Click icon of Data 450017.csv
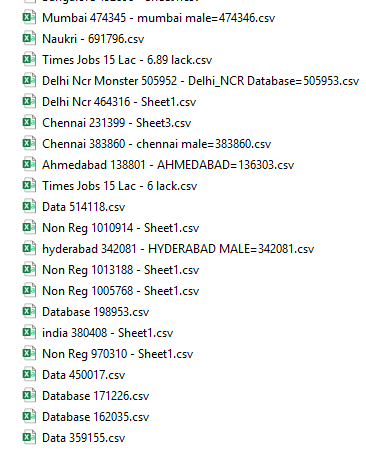The height and width of the screenshot is (450, 366). click(x=29, y=374)
